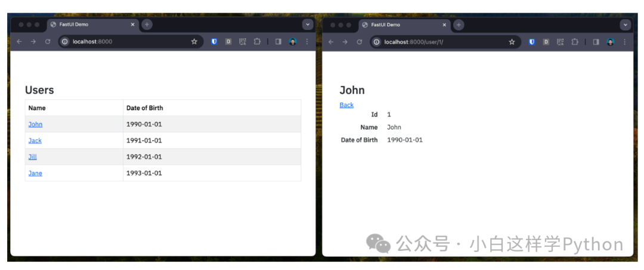Click the 1990-01-01 value on detail page
644x270 pixels.
405,140
